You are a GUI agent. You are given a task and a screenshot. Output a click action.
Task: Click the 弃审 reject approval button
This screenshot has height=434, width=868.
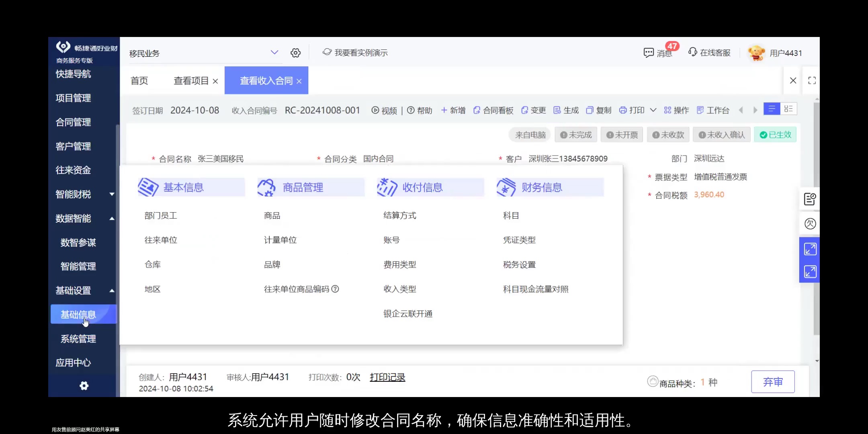click(773, 382)
